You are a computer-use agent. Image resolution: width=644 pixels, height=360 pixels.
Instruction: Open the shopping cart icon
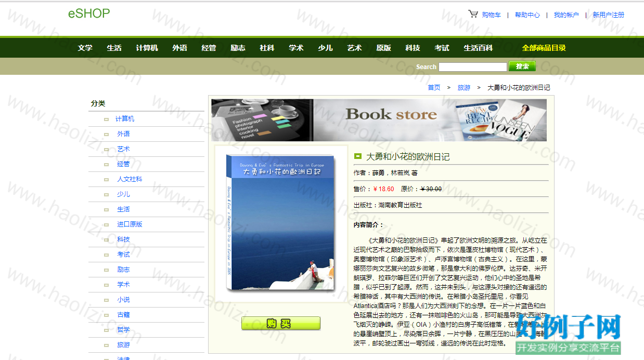pos(473,14)
